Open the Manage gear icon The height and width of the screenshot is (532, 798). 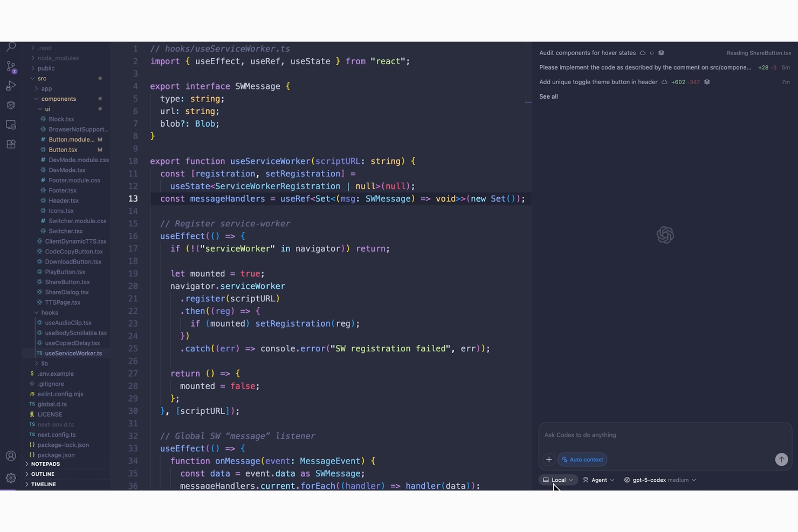(11, 478)
